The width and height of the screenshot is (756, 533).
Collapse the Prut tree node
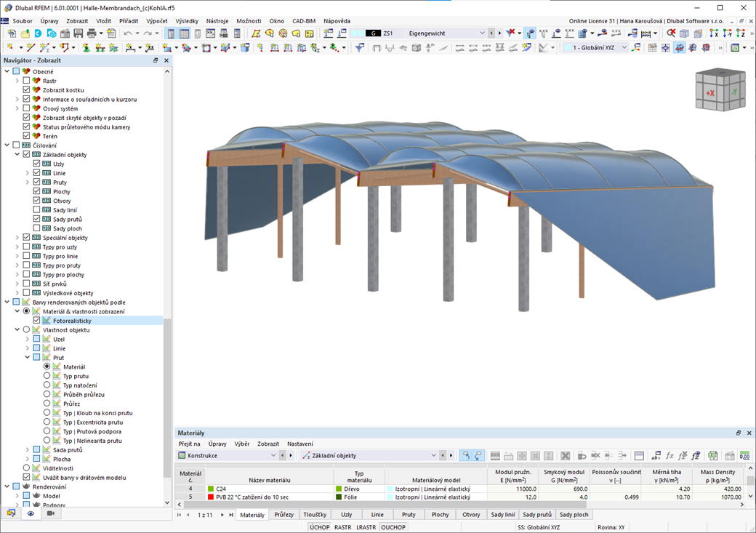tap(28, 358)
